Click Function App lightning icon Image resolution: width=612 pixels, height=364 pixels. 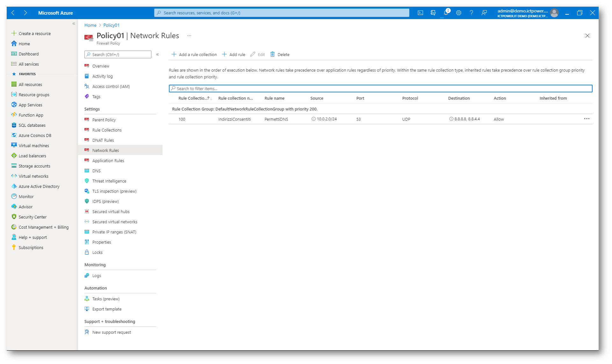pyautogui.click(x=14, y=115)
